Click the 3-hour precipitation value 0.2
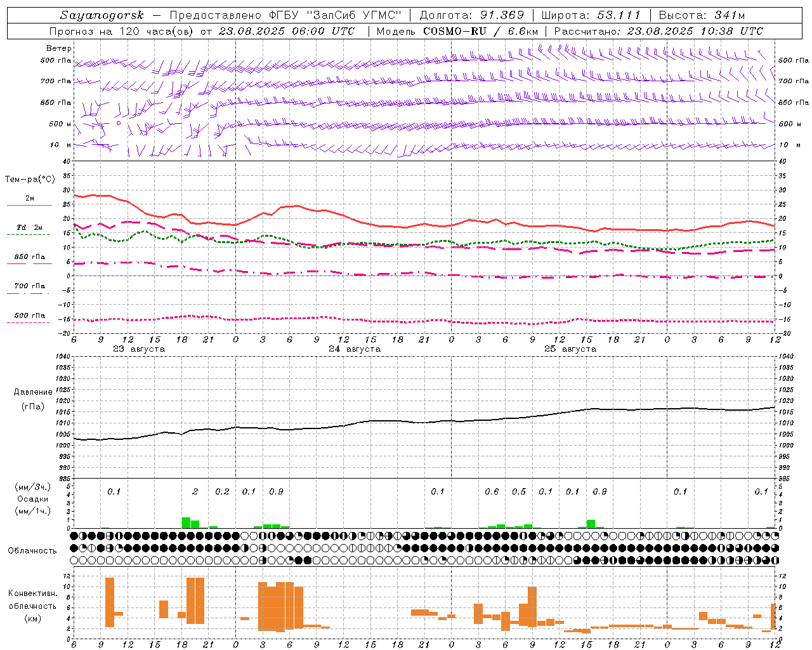This screenshot has height=650, width=812. [222, 492]
